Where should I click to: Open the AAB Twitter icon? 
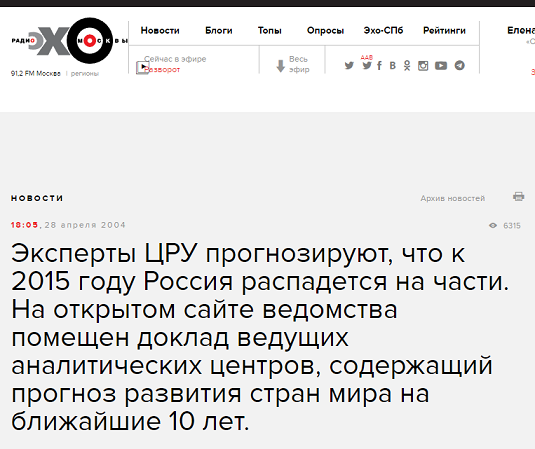click(367, 64)
